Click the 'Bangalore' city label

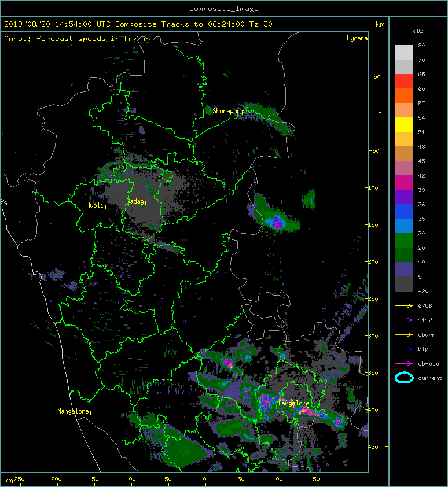pyautogui.click(x=294, y=403)
